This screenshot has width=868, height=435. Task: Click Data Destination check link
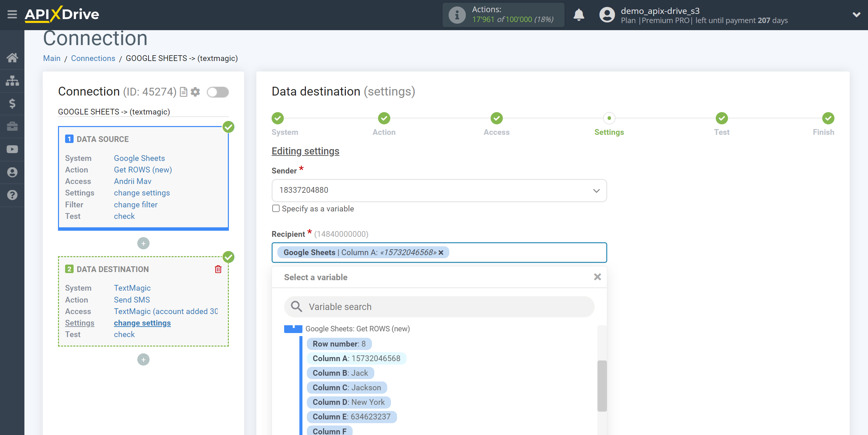[124, 334]
